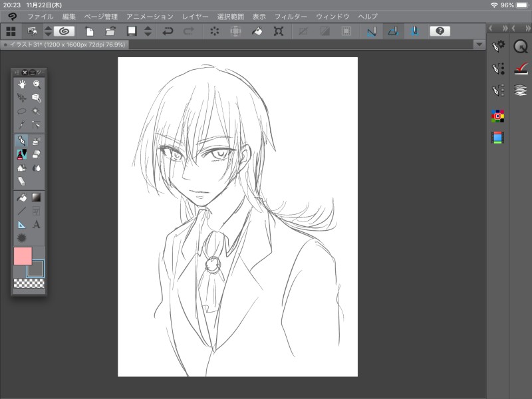Image resolution: width=532 pixels, height=399 pixels.
Task: Select the slanted eraser-shaped tool
Action: pos(22,181)
